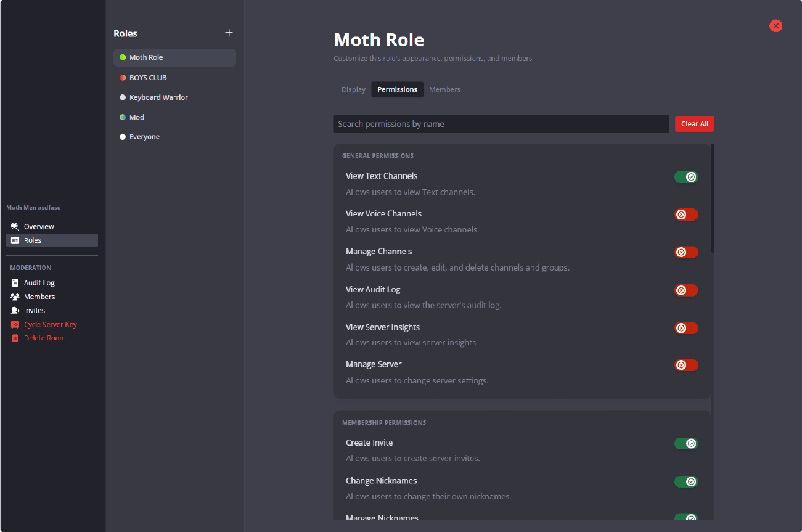The height and width of the screenshot is (532, 802).
Task: Close the settings with the red X button
Action: pyautogui.click(x=775, y=26)
